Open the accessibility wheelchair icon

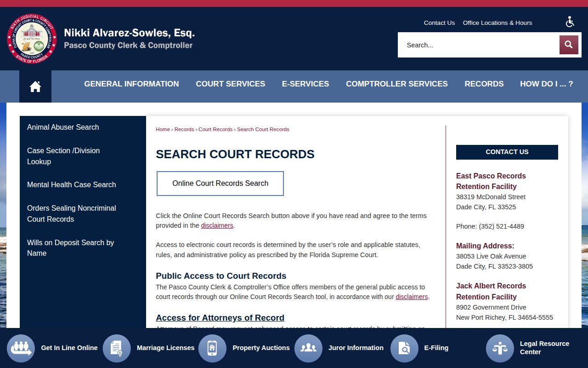point(570,22)
